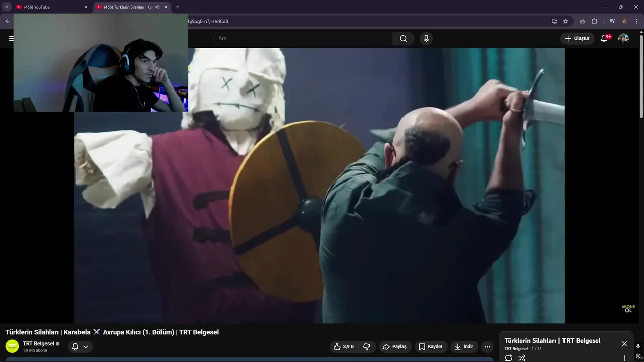Open the notifications bell with 9+ badge
Screen dimensions: 644x362
click(x=605, y=39)
